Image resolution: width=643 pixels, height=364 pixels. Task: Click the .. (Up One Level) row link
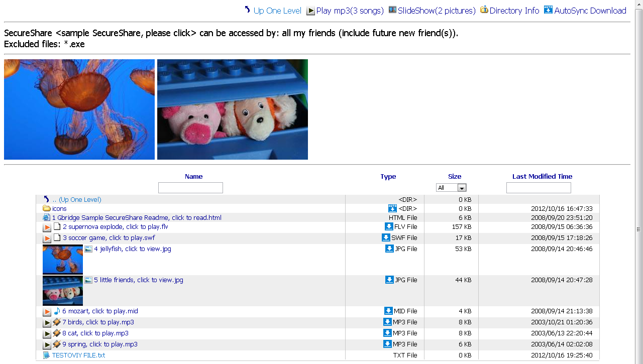point(77,199)
